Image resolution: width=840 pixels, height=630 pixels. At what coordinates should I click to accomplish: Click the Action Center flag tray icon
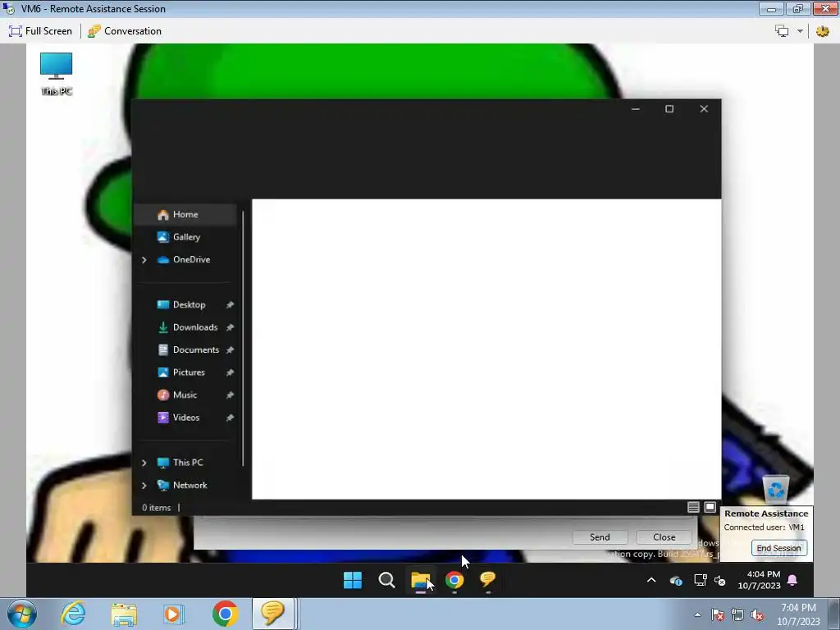718,615
